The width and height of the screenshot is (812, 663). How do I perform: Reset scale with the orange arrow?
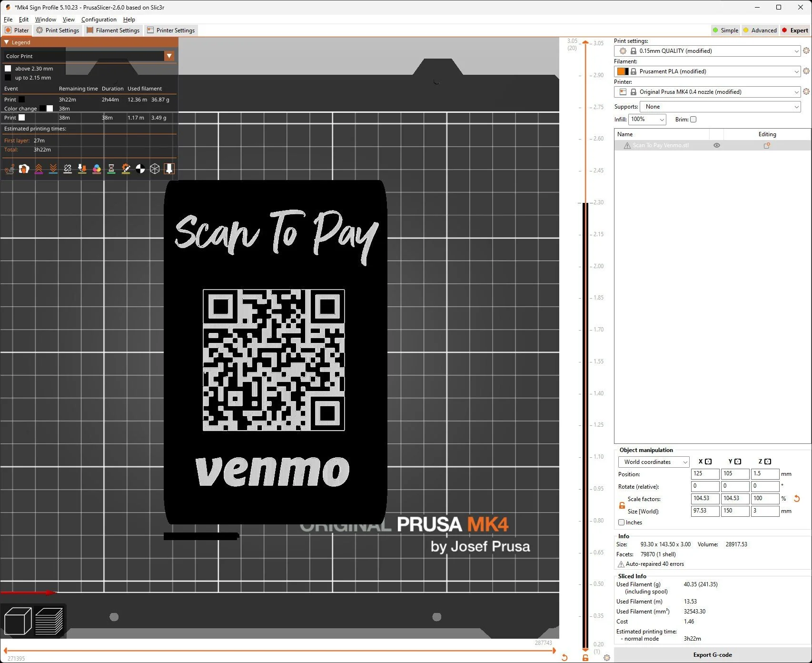pos(797,499)
